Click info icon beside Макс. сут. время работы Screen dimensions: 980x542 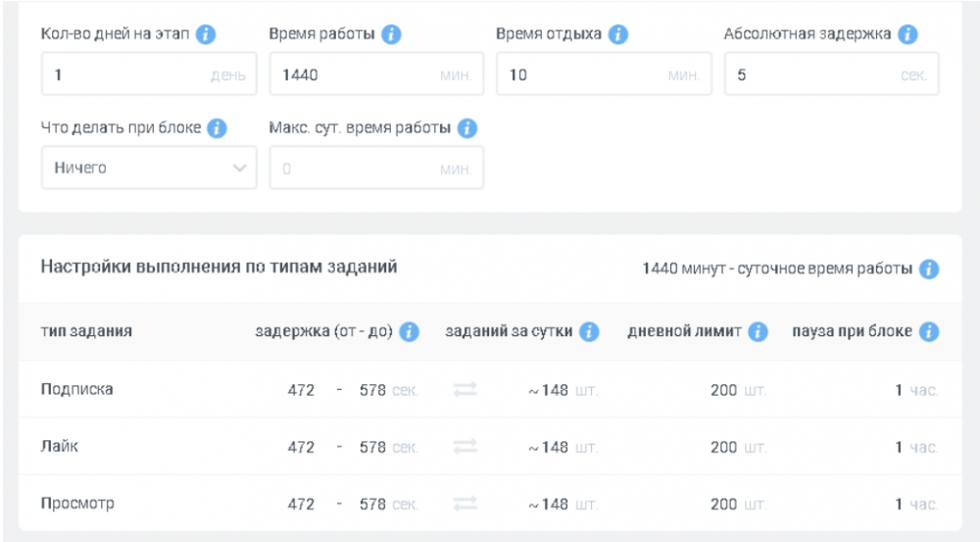(467, 128)
